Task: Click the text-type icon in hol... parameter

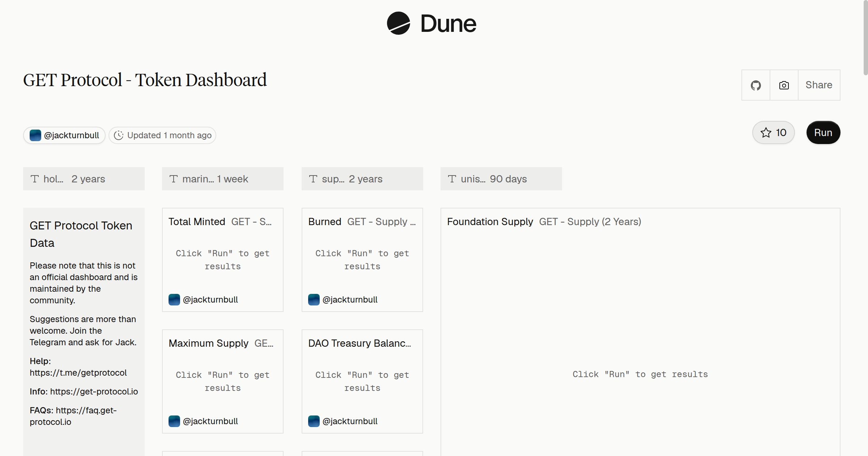Action: point(35,179)
